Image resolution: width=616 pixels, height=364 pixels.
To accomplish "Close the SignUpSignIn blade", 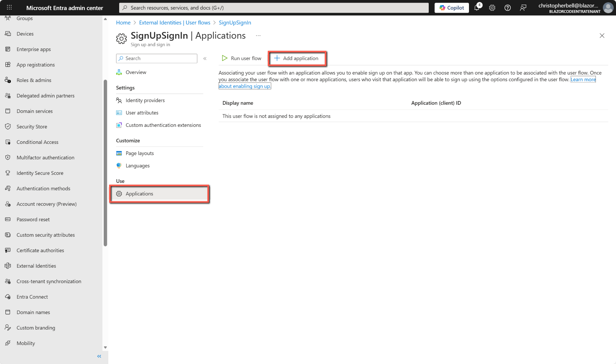I will (x=602, y=36).
